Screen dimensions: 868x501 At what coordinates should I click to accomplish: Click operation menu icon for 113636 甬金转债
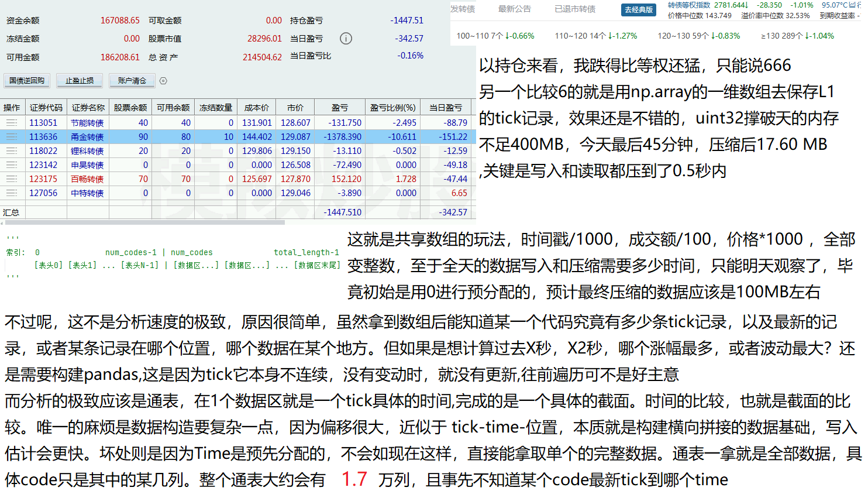point(12,137)
